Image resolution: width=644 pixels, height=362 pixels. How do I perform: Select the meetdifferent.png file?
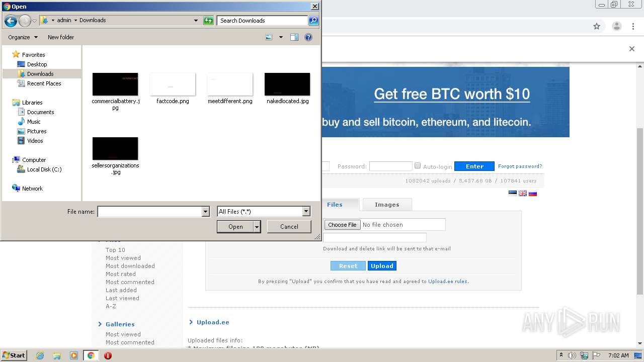click(x=230, y=89)
